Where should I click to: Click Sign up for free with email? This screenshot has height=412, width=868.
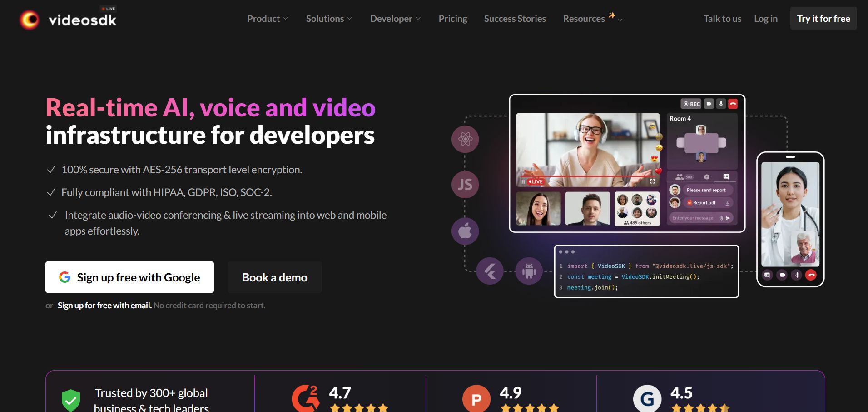(104, 306)
